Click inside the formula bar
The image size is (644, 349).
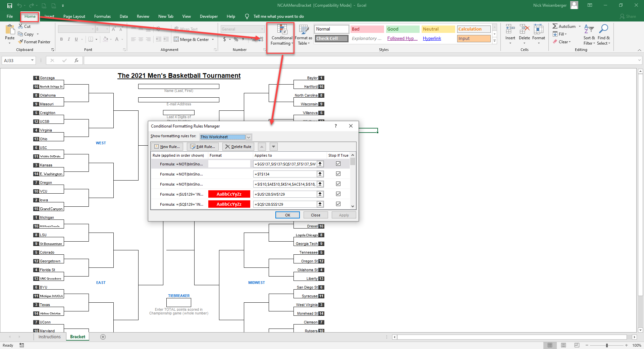click(235, 60)
